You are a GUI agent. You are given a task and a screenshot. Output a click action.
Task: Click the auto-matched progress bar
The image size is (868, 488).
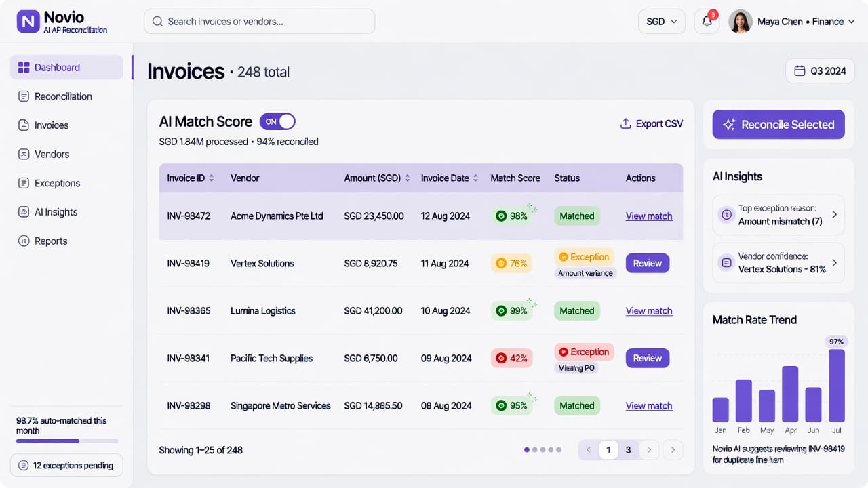(67, 441)
